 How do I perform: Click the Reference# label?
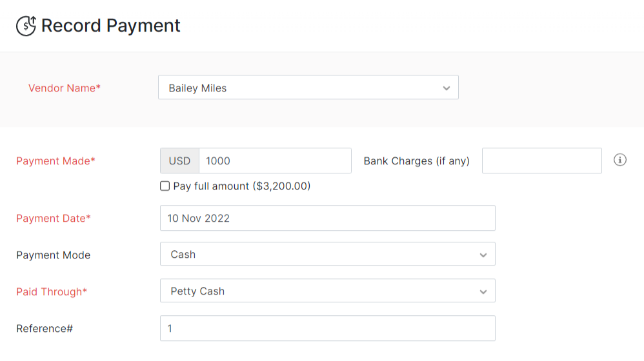tap(45, 328)
